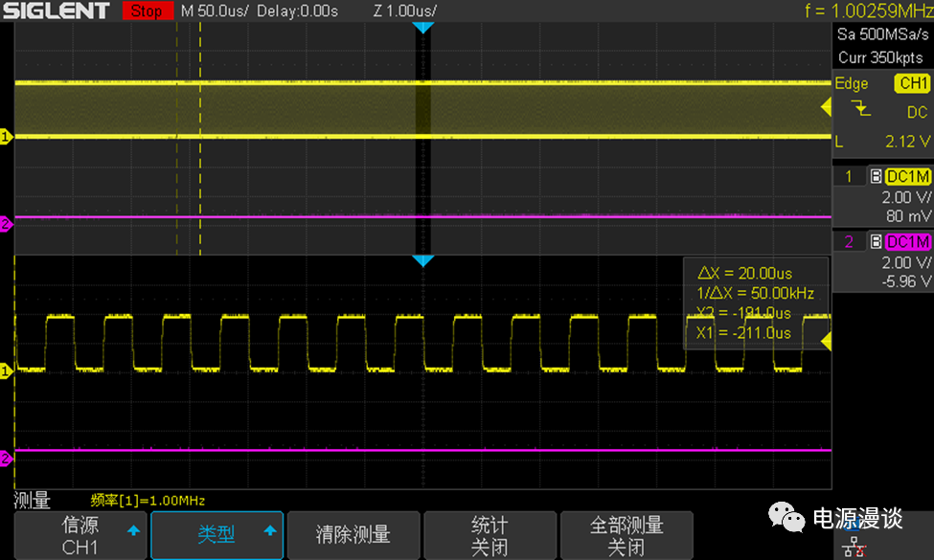Click the red Stop run-state indicator
The height and width of the screenshot is (560, 934).
(146, 11)
